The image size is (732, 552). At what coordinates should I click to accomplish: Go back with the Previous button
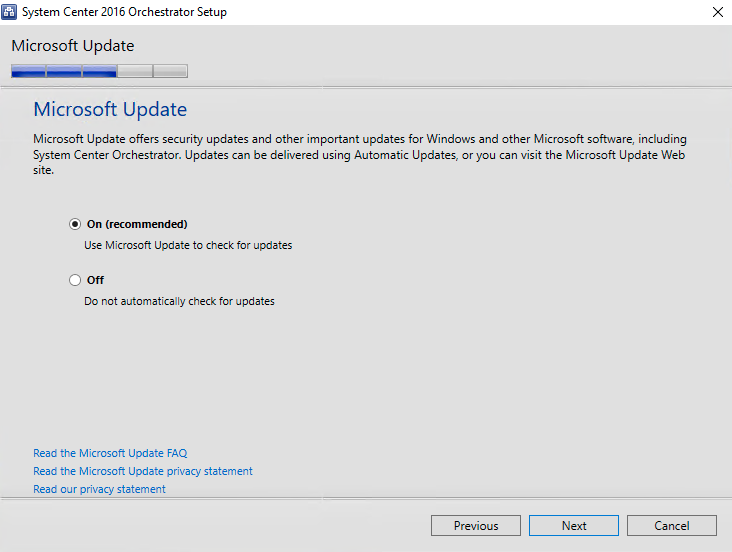pyautogui.click(x=476, y=525)
